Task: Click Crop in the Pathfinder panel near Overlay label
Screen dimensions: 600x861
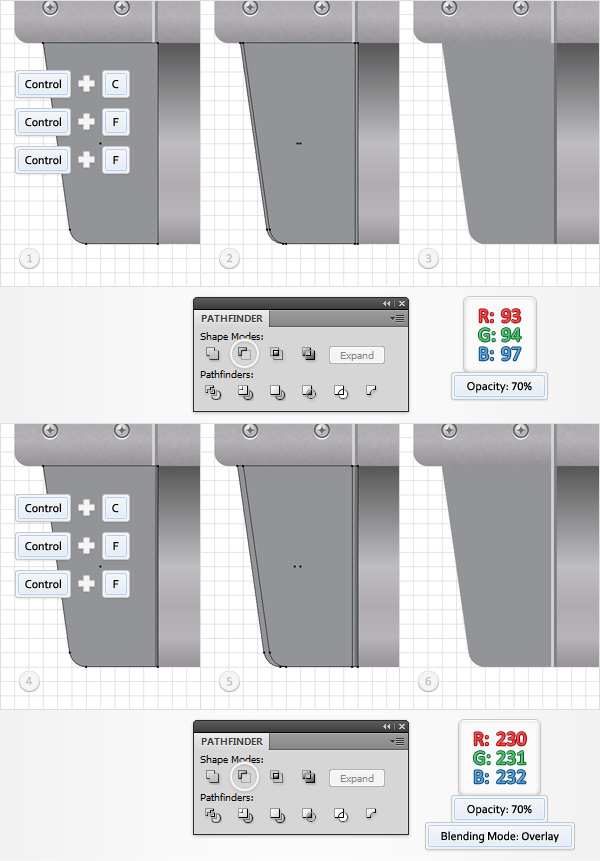Action: pos(309,815)
